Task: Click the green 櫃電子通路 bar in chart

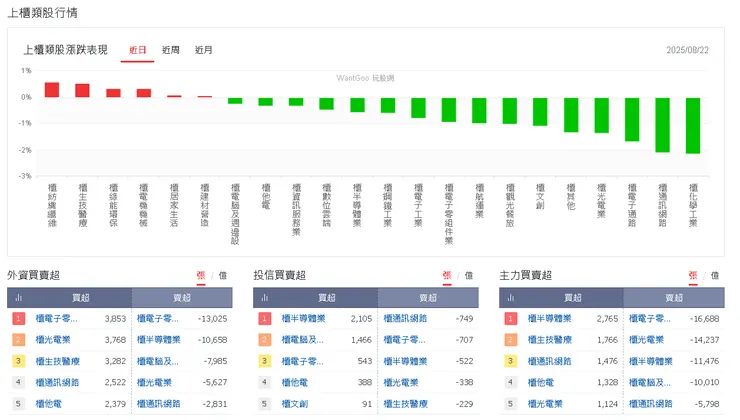Action: pos(632,119)
